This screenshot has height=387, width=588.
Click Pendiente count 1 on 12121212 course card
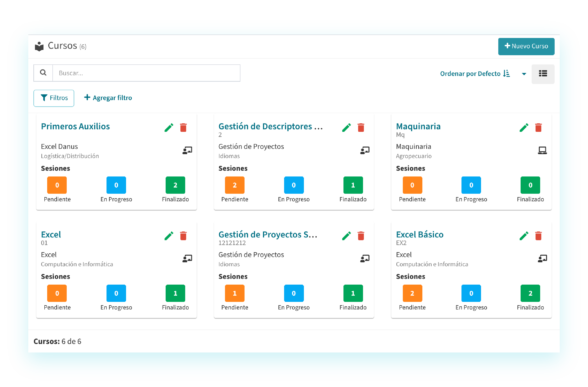coord(234,293)
